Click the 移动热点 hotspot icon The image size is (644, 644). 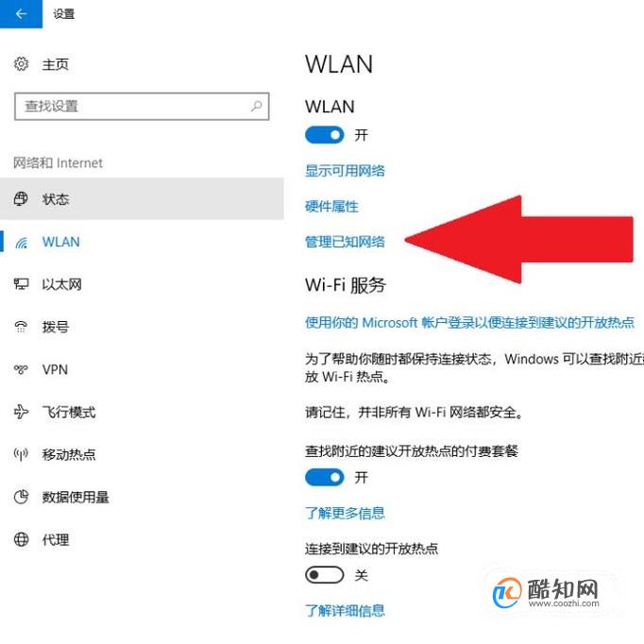pos(21,454)
